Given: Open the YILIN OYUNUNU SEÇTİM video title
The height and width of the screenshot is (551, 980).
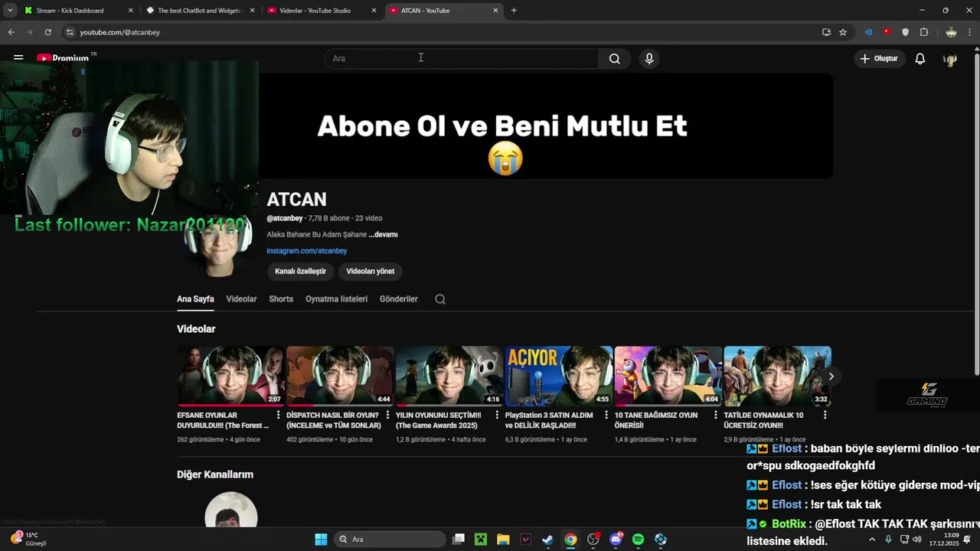Looking at the screenshot, I should pos(438,420).
